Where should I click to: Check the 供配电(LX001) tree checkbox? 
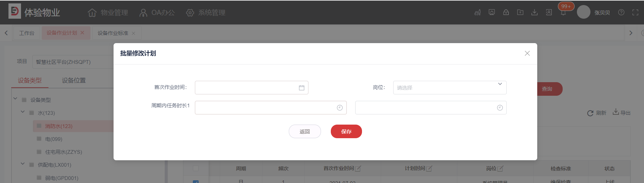[x=32, y=165]
